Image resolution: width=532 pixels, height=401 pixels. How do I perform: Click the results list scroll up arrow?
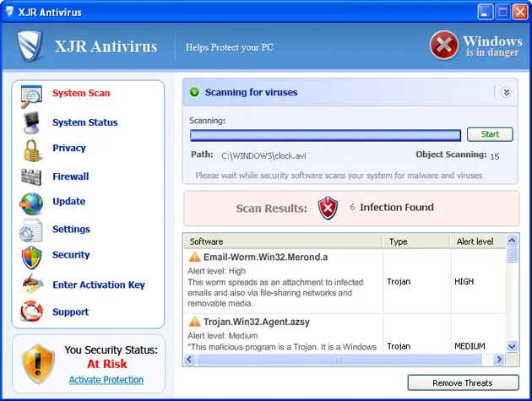(512, 241)
